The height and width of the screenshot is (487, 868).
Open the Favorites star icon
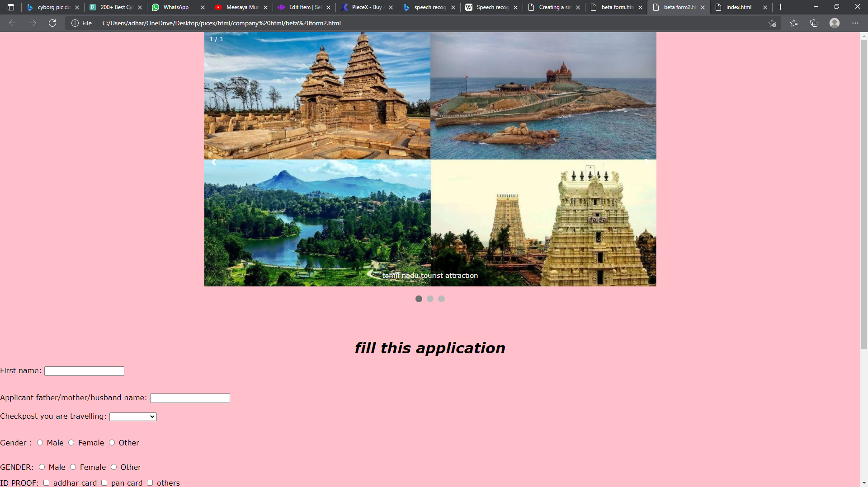(794, 23)
